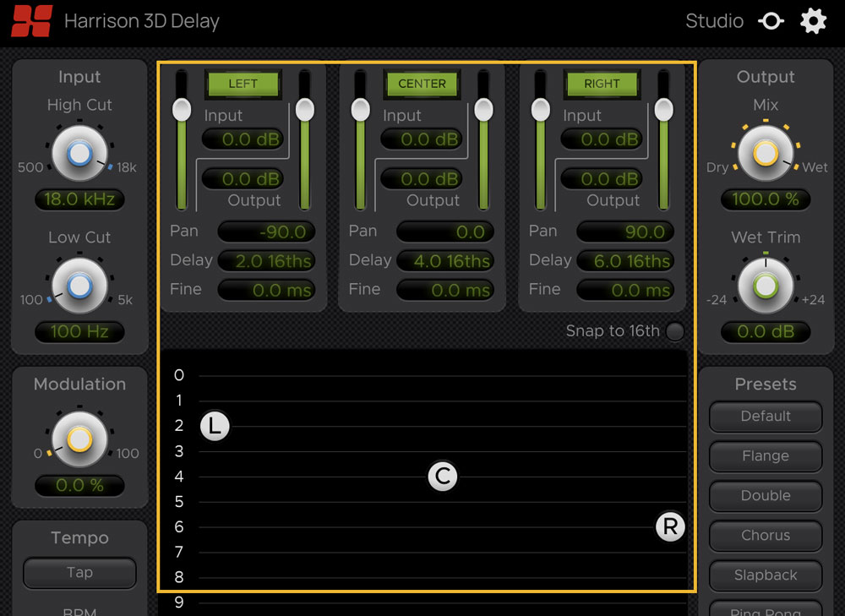
Task: Click the Harrison red logo icon
Action: point(32,21)
